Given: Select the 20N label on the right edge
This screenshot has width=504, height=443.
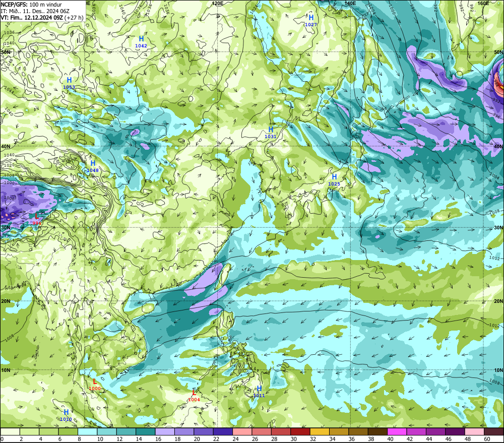Looking at the screenshot, I should (x=498, y=301).
